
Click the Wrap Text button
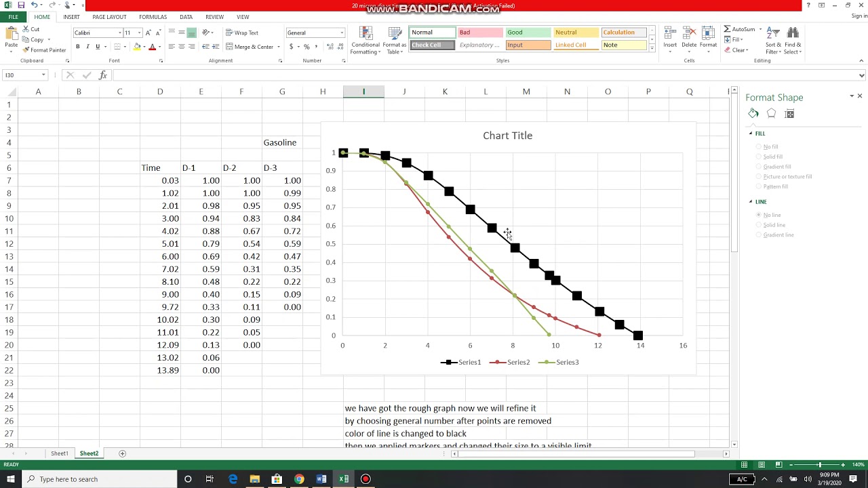click(242, 33)
